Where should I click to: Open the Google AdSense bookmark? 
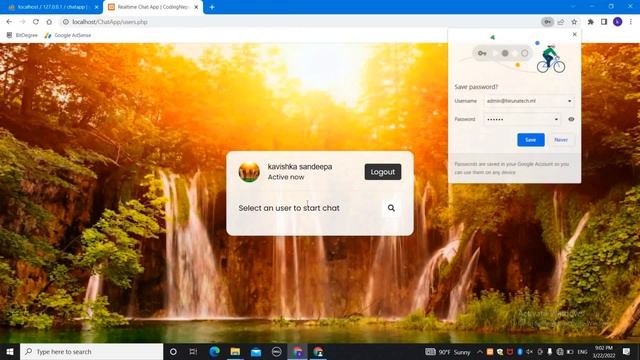point(68,36)
